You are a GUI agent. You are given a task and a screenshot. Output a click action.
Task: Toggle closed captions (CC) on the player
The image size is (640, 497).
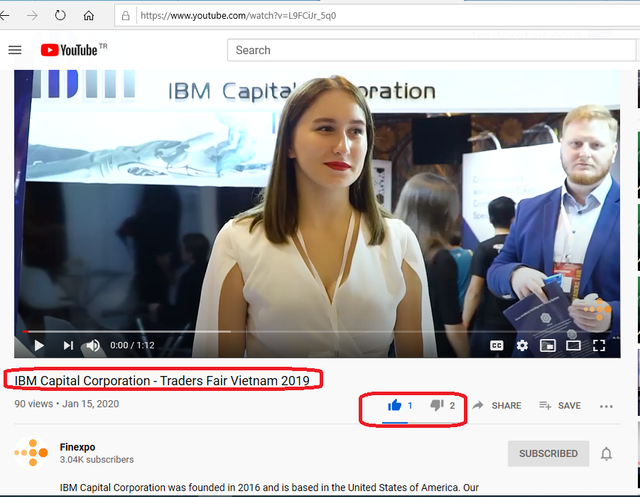496,346
